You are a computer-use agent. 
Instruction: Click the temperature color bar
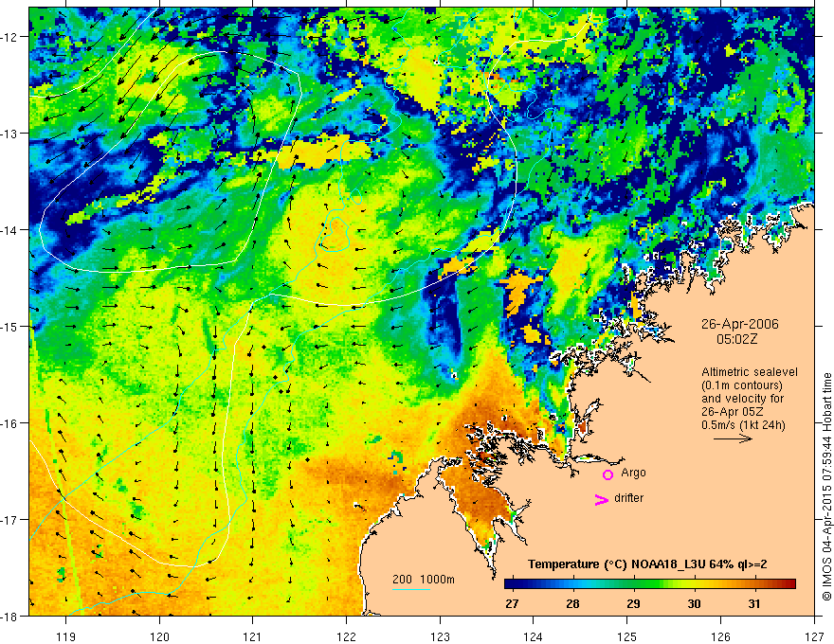(x=650, y=584)
